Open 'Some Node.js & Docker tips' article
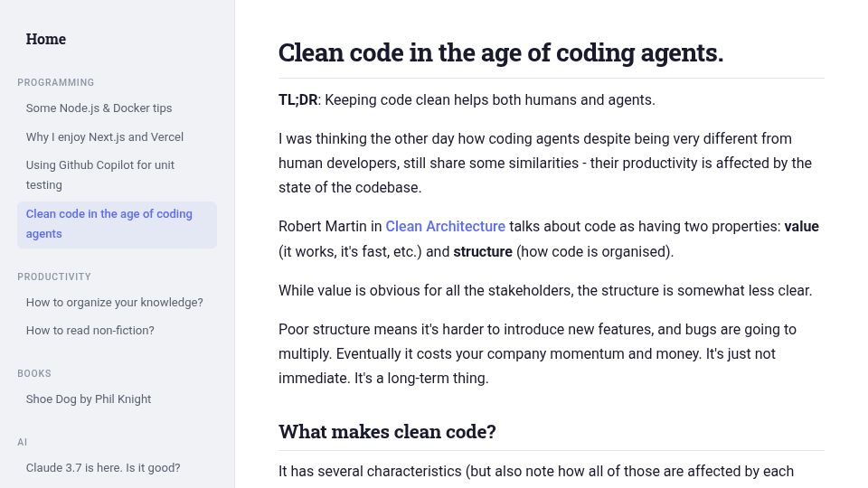The width and height of the screenshot is (868, 488). point(99,108)
